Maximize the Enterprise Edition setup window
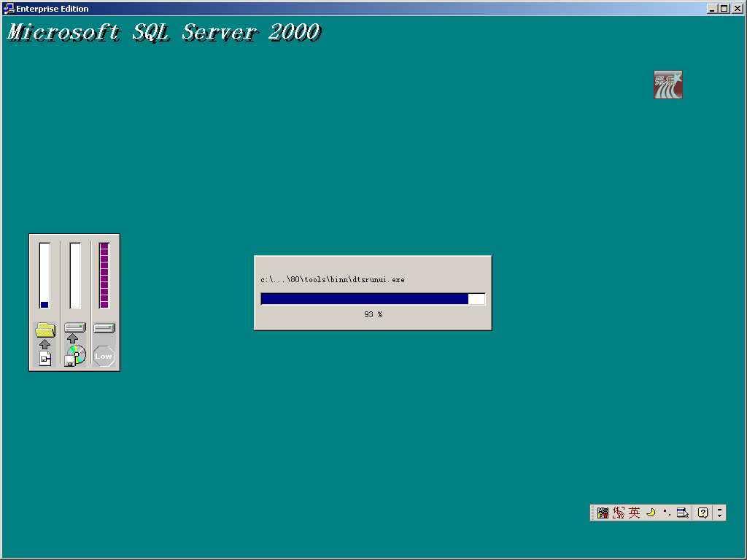 (x=724, y=9)
